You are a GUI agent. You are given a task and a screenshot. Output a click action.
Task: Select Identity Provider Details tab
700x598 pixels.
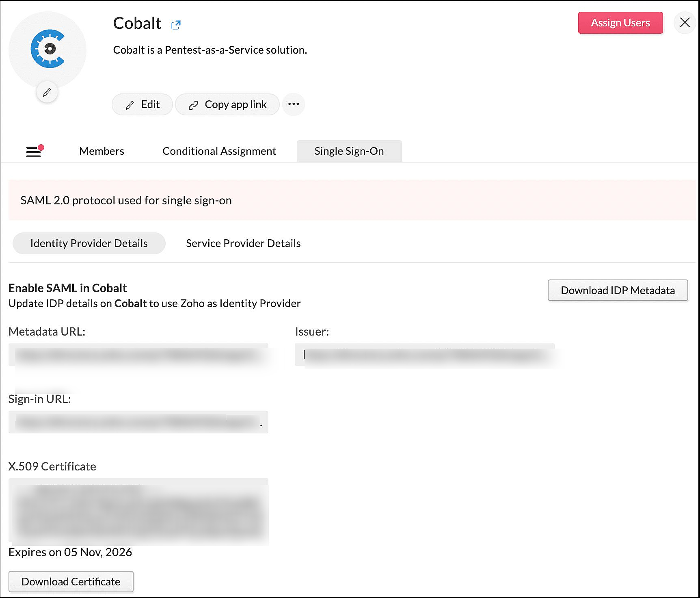[89, 243]
